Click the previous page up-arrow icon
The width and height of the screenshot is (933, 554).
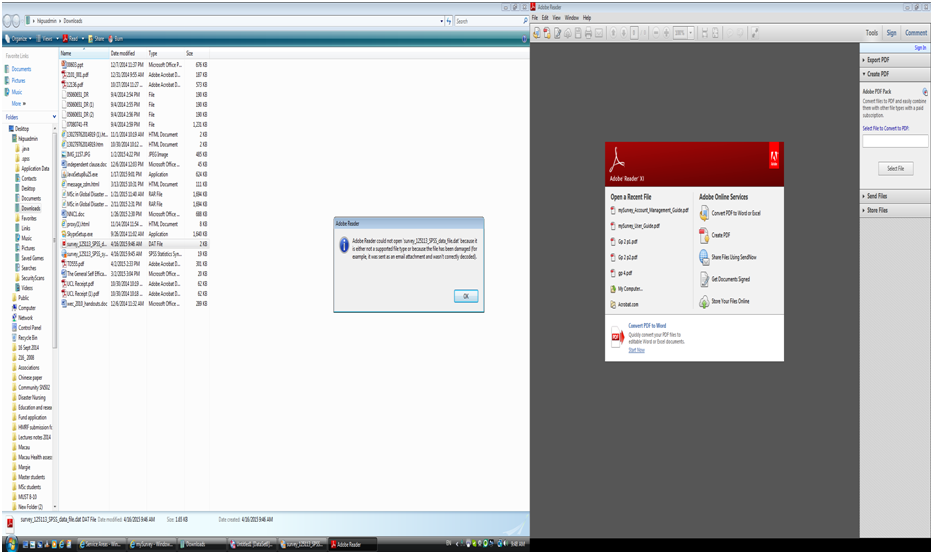coord(613,33)
